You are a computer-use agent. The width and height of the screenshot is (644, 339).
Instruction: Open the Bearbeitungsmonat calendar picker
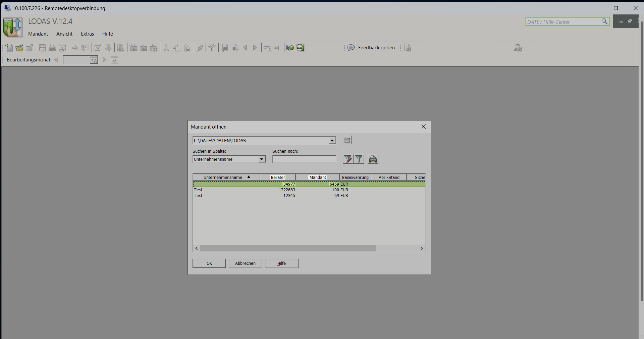pos(94,60)
